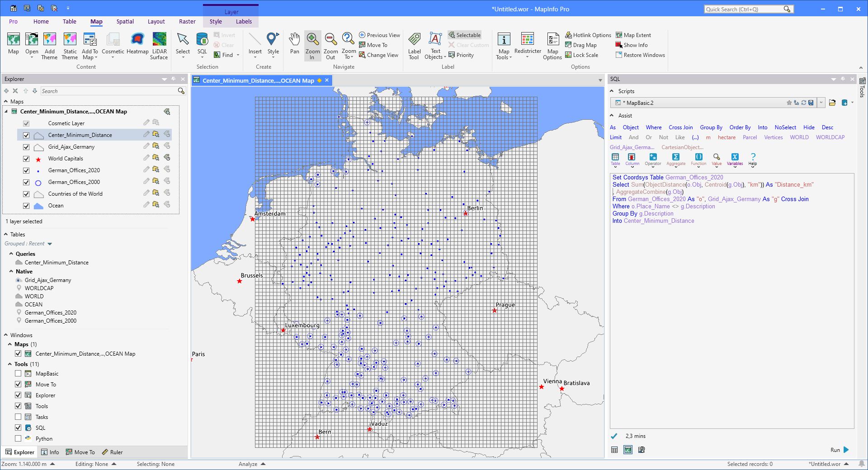Click Previous View button
This screenshot has height=470, width=868.
379,35
